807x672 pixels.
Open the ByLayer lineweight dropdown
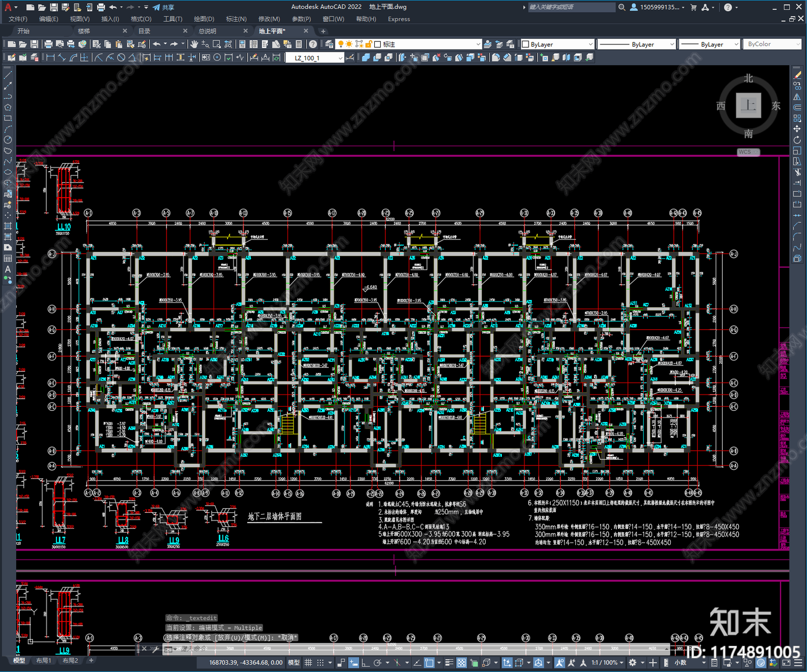point(709,44)
